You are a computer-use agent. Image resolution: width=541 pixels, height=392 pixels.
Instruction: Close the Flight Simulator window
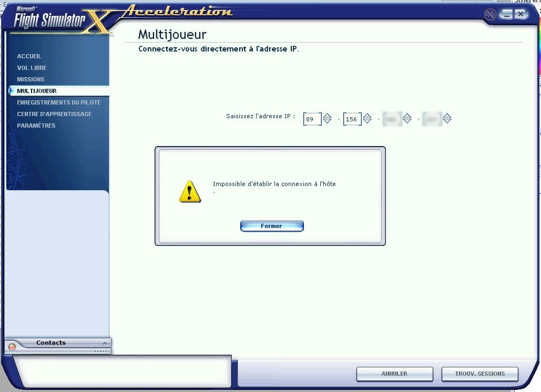[x=520, y=14]
